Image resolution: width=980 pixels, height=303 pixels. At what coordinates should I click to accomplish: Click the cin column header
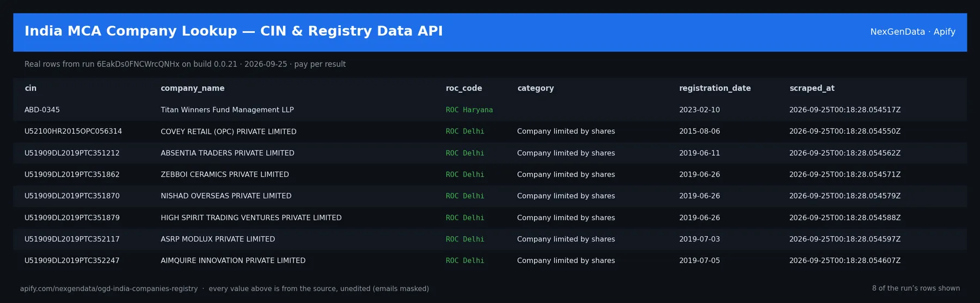30,88
